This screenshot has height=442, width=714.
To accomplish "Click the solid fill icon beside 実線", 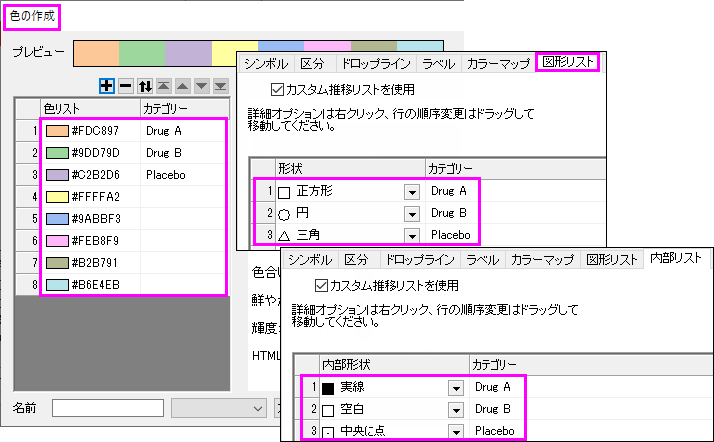I will click(x=328, y=389).
